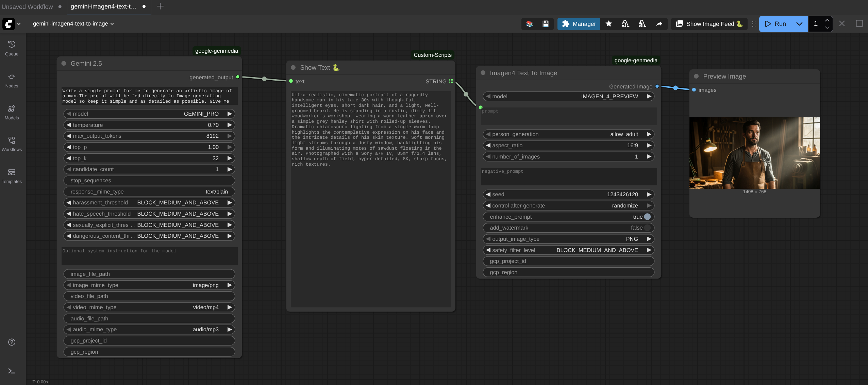Screen dimensions: 868x385
Task: Collapse the Gemini 2.5 node dot
Action: (64, 64)
